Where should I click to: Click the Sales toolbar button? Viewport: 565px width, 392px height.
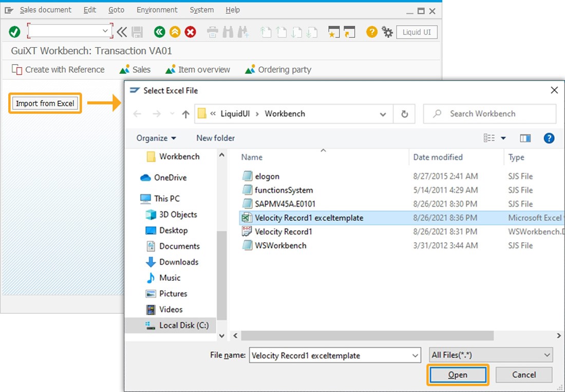(135, 69)
